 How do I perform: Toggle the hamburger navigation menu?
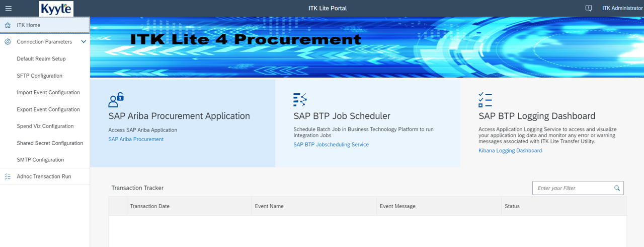(9, 8)
